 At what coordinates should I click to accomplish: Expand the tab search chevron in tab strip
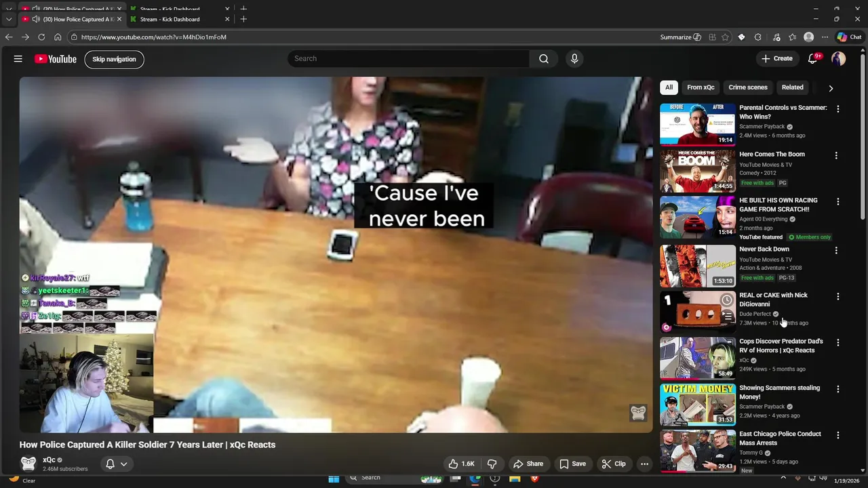(x=9, y=19)
